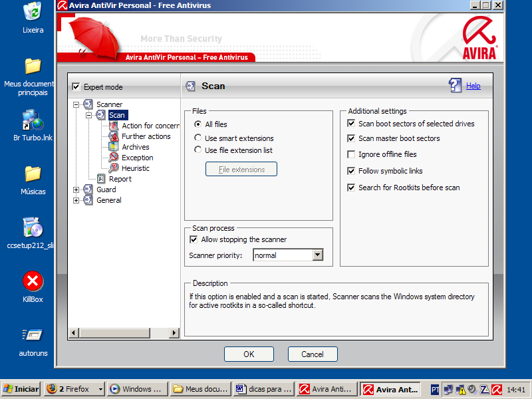Select the All files radio button
The width and height of the screenshot is (532, 399).
[x=198, y=124]
